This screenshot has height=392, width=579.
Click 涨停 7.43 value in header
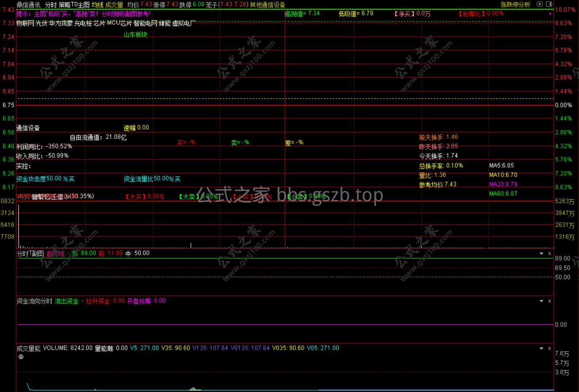[x=166, y=5]
